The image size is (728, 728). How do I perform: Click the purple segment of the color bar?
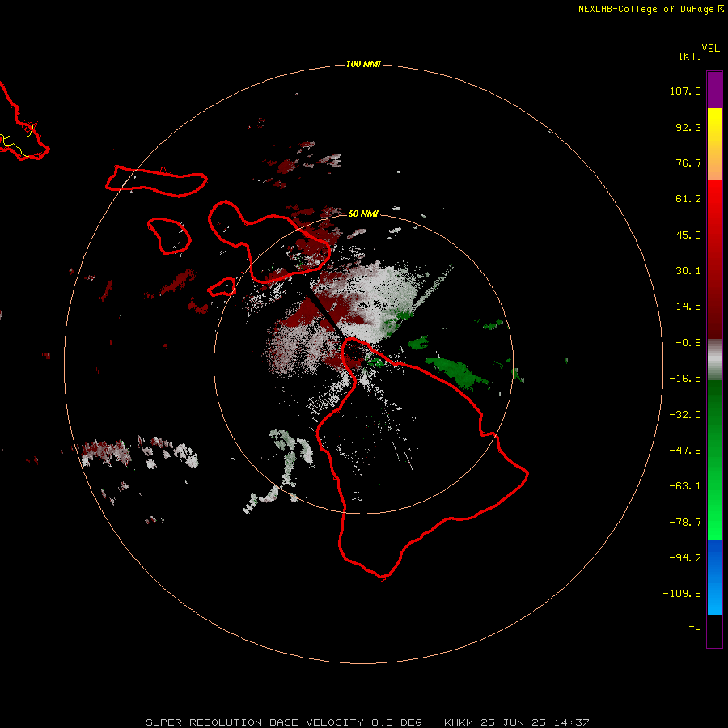714,90
